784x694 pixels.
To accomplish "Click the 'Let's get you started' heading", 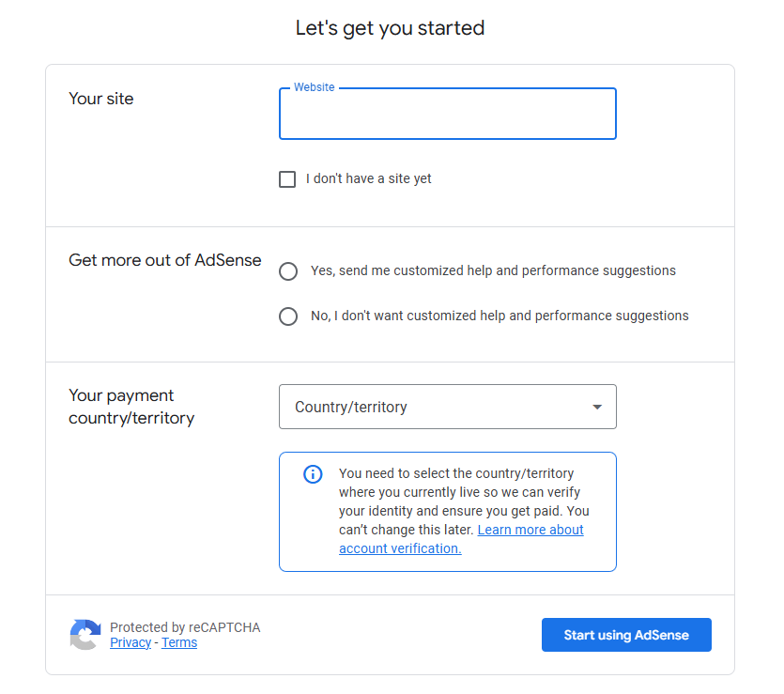I will point(390,28).
